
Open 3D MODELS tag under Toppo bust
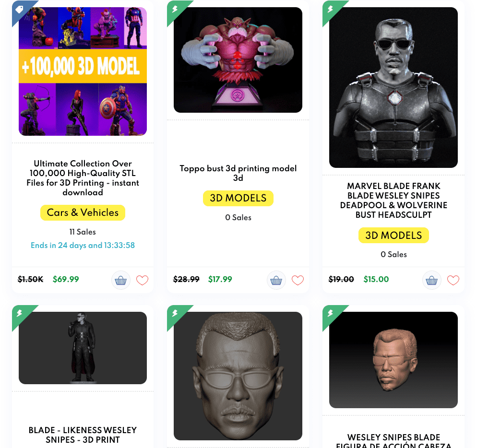238,198
